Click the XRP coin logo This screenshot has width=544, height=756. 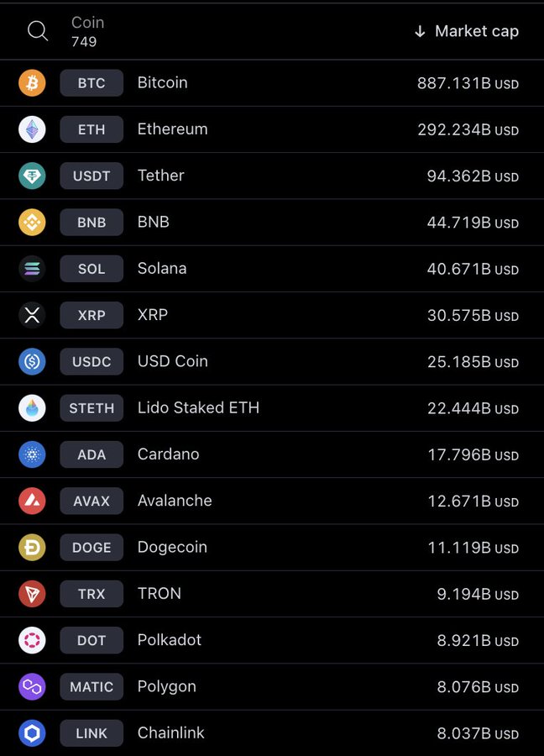click(x=32, y=315)
